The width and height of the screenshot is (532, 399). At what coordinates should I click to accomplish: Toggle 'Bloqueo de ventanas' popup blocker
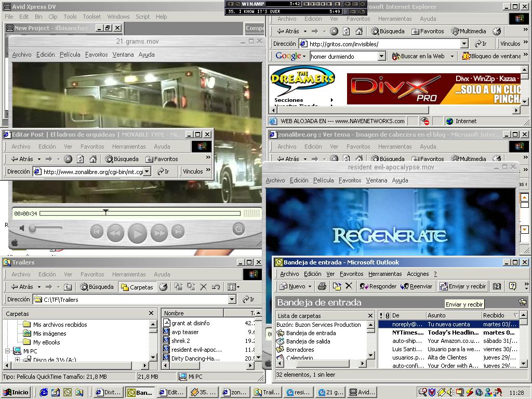(491, 56)
